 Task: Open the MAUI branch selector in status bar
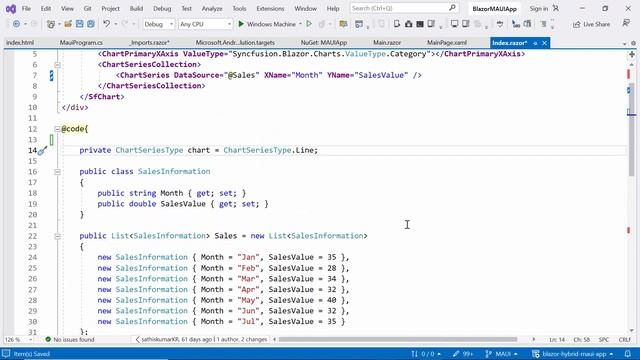click(501, 354)
